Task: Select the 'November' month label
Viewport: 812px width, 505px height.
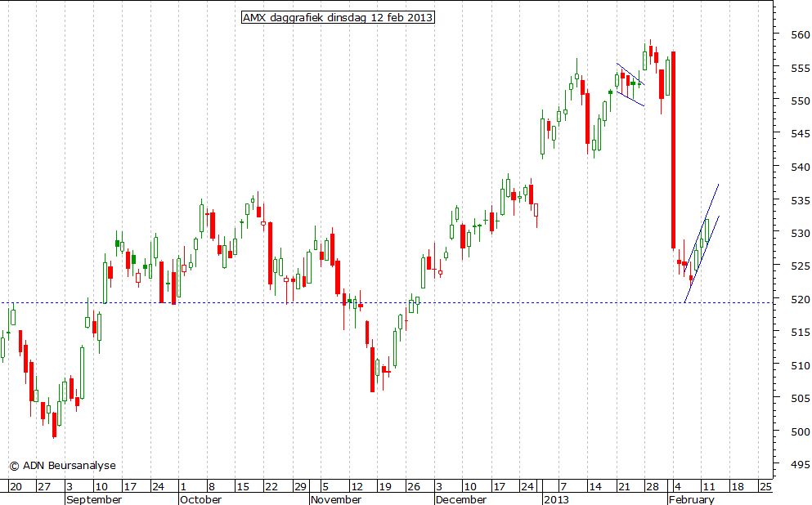Action: tap(336, 499)
